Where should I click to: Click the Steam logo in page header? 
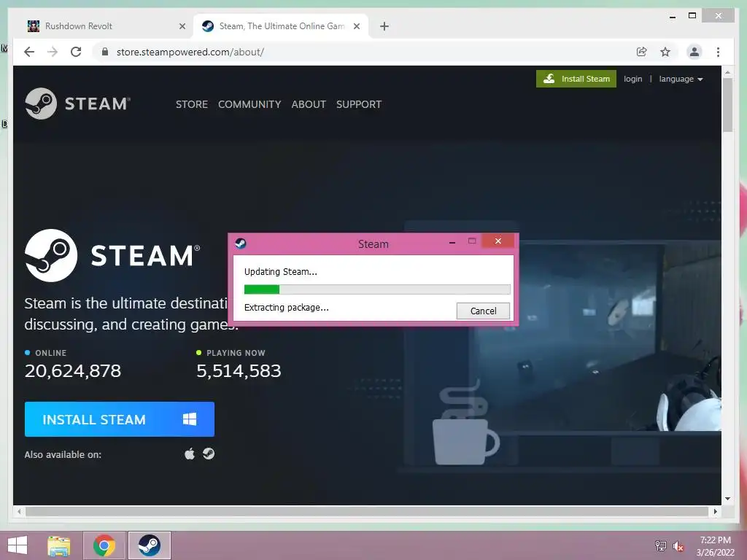point(77,104)
